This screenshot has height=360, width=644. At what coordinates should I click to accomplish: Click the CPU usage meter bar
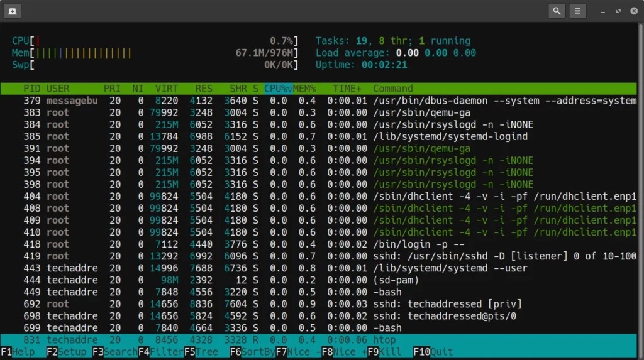tap(155, 41)
